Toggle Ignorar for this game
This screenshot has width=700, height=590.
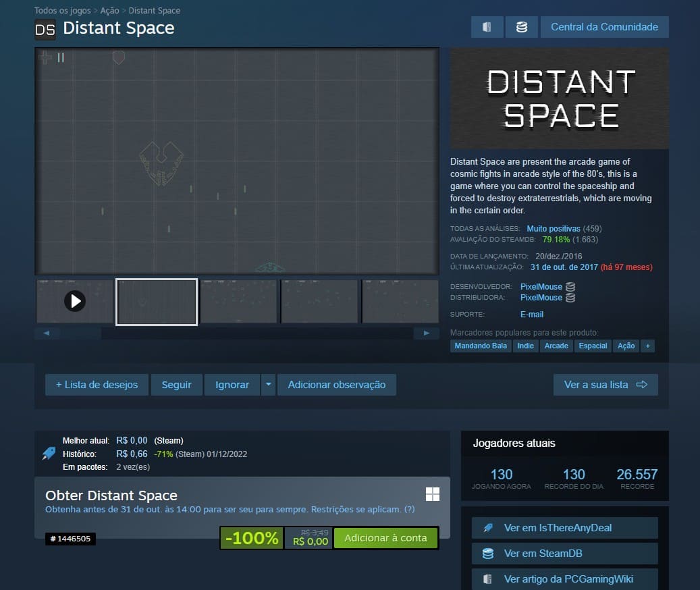pyautogui.click(x=232, y=385)
